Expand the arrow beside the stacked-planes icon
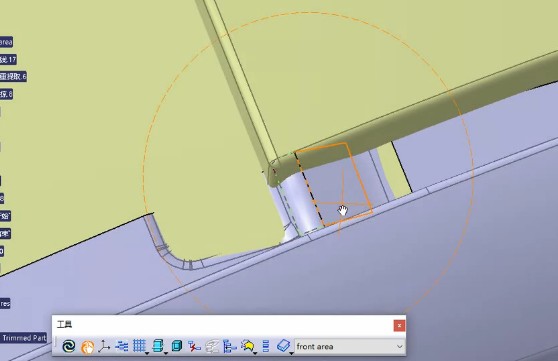 click(165, 353)
